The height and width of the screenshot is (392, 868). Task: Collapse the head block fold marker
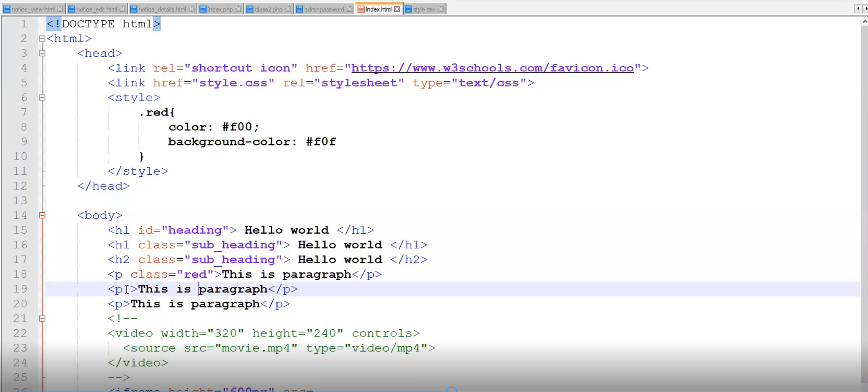(x=42, y=53)
